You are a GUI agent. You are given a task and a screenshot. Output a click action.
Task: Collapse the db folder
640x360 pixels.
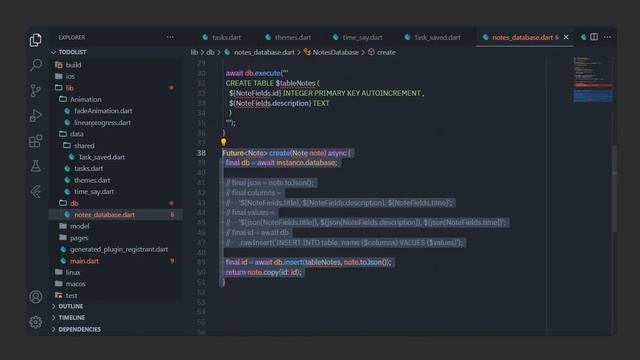74,203
